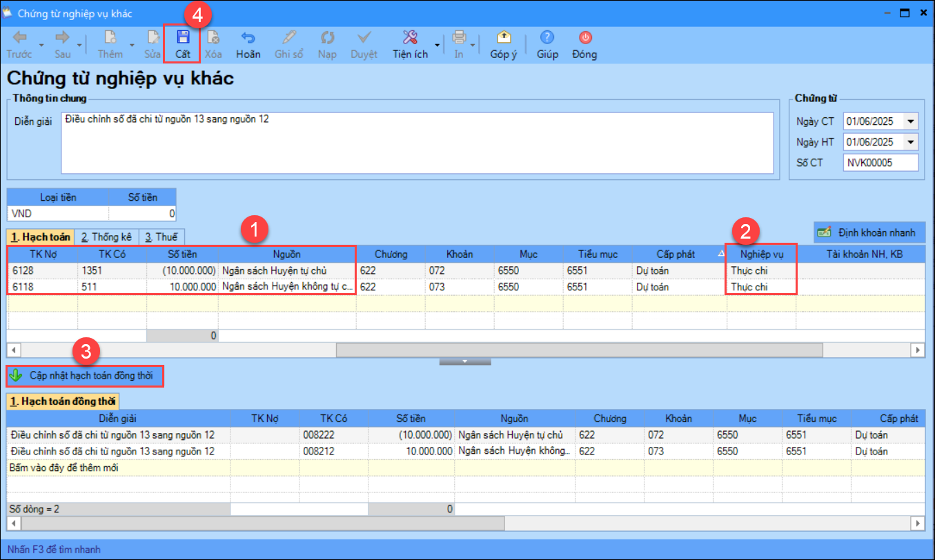Switch to the 3. Thuế tab
Screen dimensions: 935x560
[x=162, y=237]
